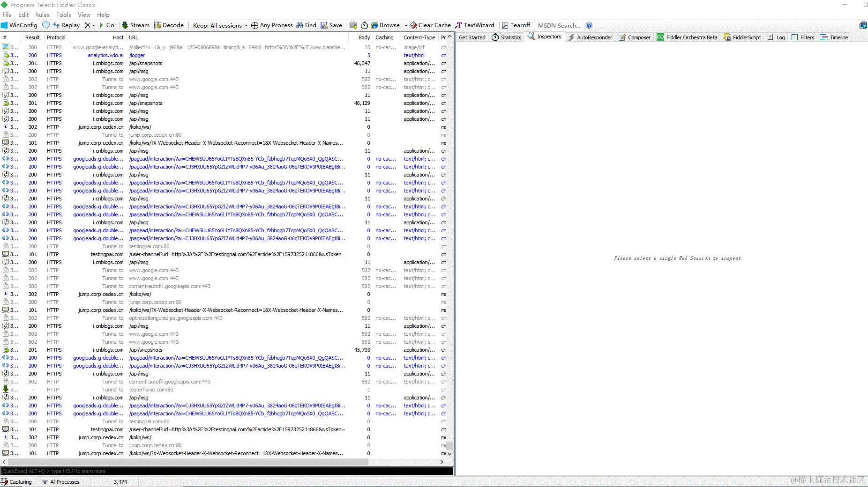Click the camera screenshot icon
Viewport: 868px width, 487px height.
tap(353, 25)
